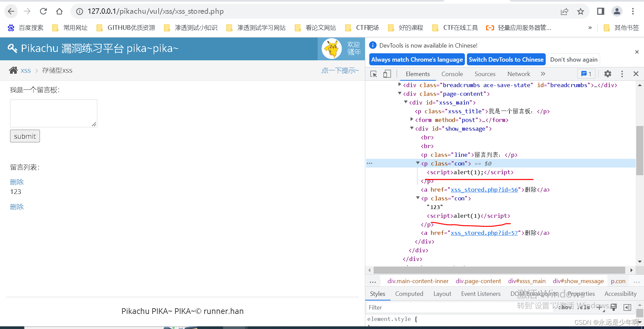
Task: Open the Accessibility tab
Action: (x=620, y=294)
